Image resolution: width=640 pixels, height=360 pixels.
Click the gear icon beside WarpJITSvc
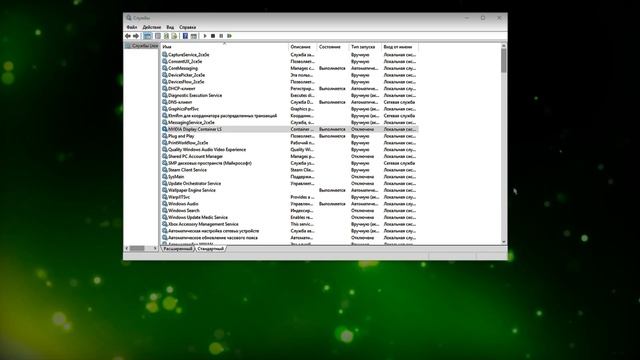point(165,197)
